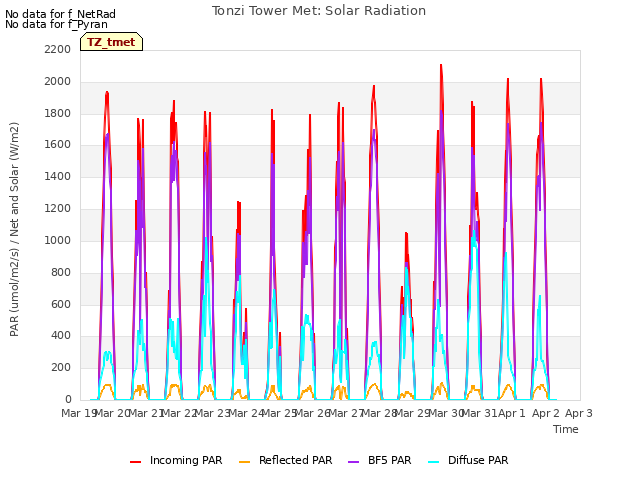Screen dimensions: 640x480
Task: Click the 0 y-axis tick label
Action: [68, 399]
